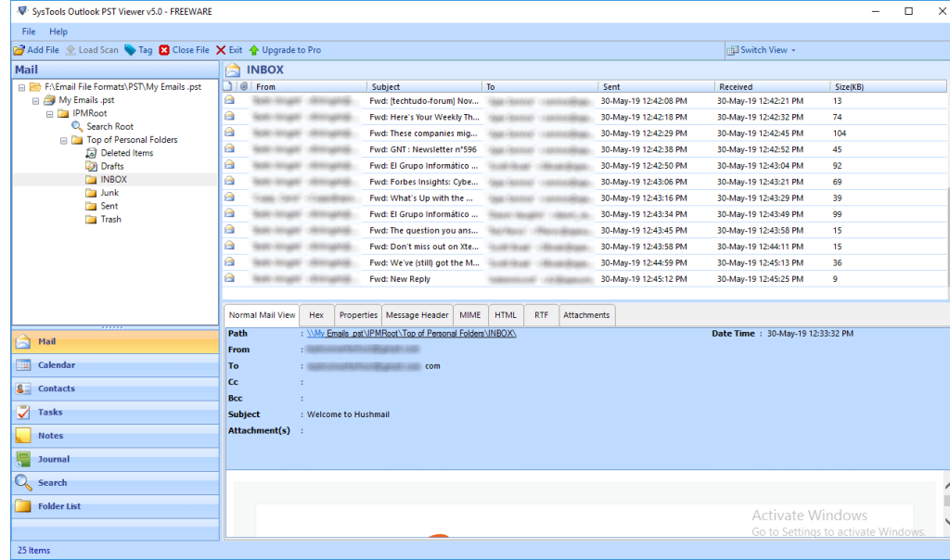Collapse the My Emails .pst node
Image resolution: width=950 pixels, height=560 pixels.
pyautogui.click(x=36, y=101)
